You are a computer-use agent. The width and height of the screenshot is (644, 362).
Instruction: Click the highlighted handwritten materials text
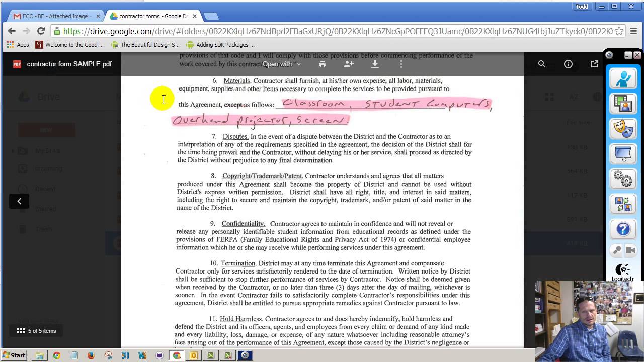point(332,112)
